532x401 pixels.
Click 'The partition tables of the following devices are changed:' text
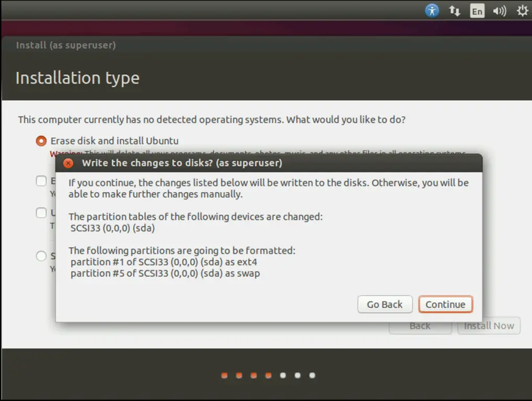click(x=196, y=217)
